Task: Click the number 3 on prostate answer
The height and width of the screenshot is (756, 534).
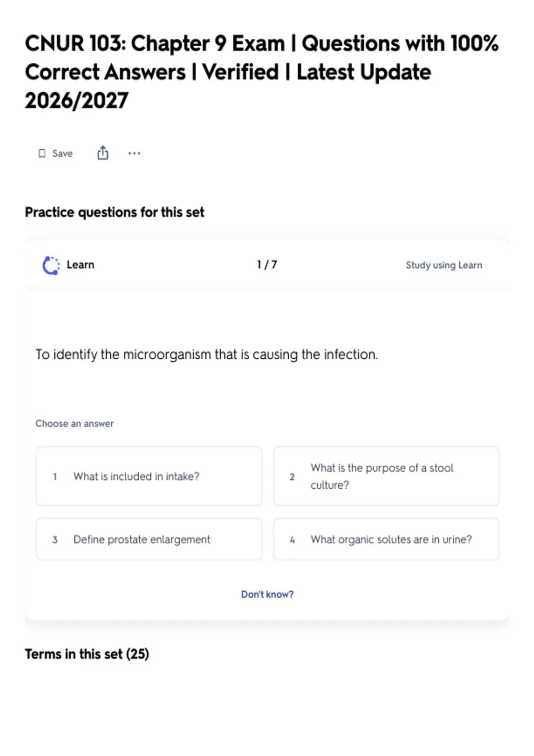Action: [55, 540]
